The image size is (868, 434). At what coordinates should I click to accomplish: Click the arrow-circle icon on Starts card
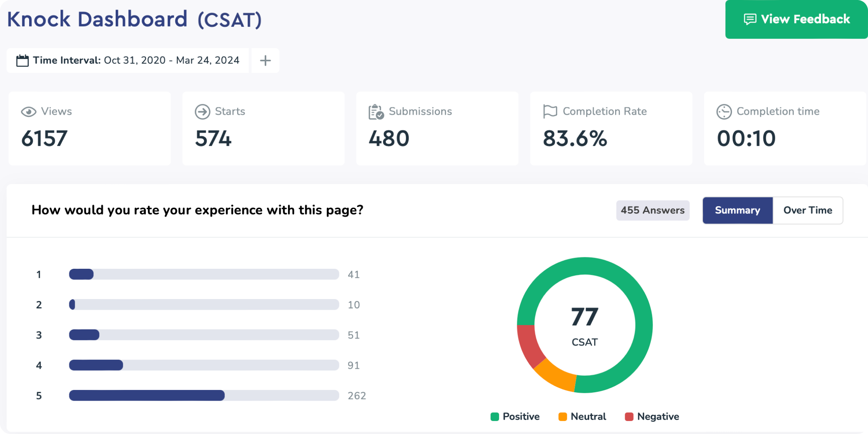pos(202,112)
